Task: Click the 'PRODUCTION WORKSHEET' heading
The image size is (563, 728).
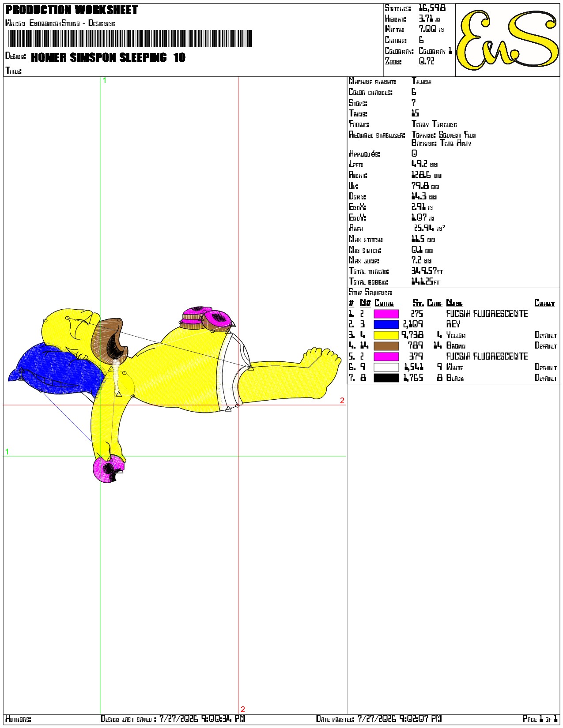Action: pyautogui.click(x=72, y=10)
